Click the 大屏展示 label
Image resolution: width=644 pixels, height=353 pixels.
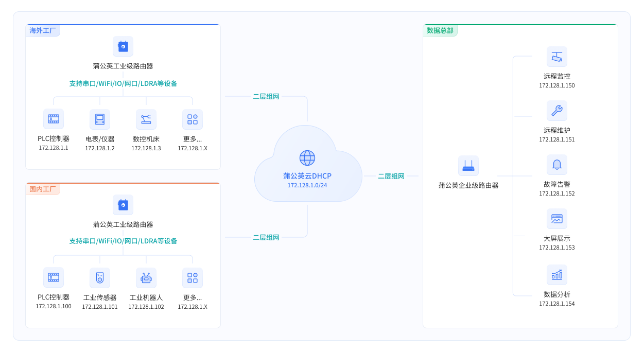pos(557,238)
